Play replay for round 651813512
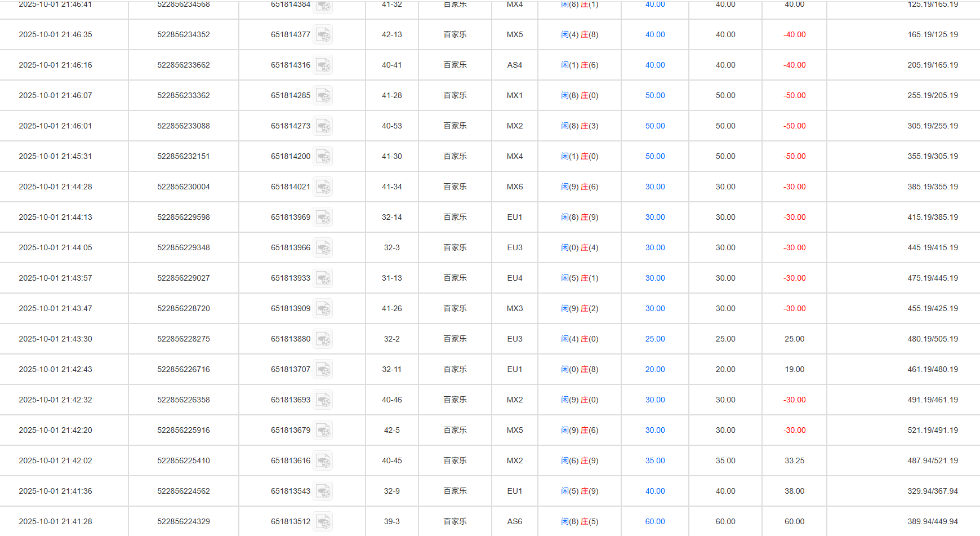Image resolution: width=980 pixels, height=536 pixels. pyautogui.click(x=323, y=522)
